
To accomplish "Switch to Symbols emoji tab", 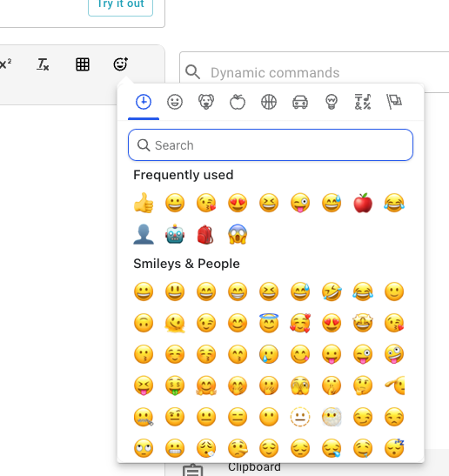I will [x=363, y=102].
